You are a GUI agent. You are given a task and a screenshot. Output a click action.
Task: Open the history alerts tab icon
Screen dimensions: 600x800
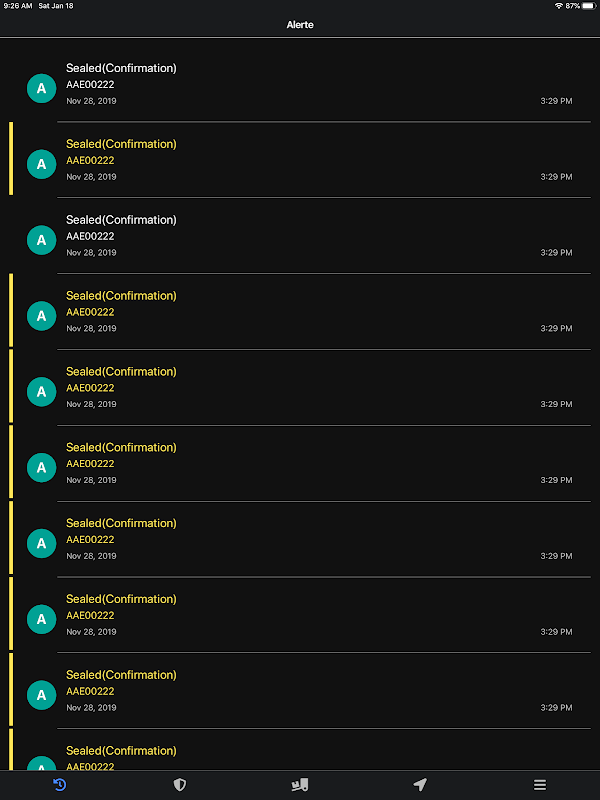[60, 784]
